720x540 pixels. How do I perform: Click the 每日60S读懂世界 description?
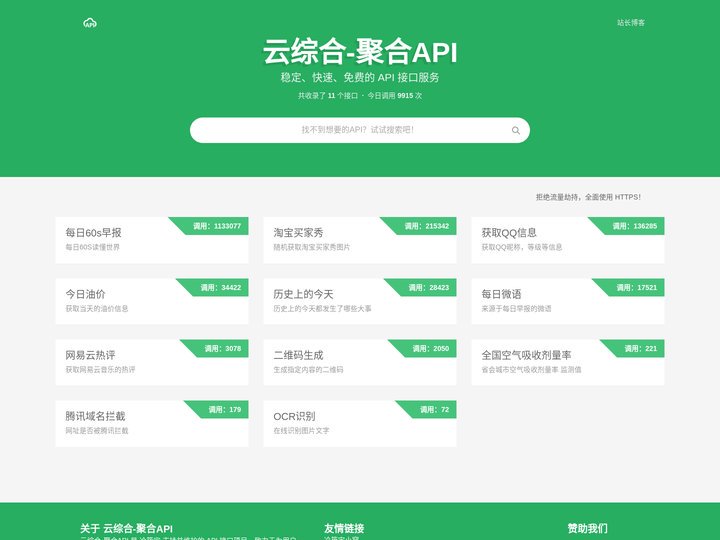tap(92, 247)
